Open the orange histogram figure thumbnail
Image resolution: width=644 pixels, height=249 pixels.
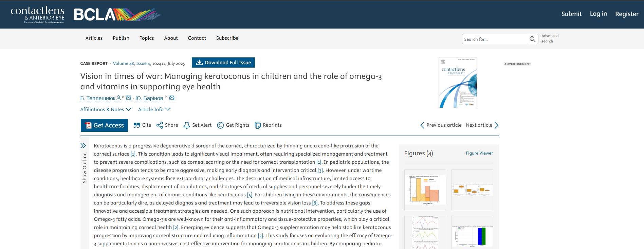tap(425, 190)
